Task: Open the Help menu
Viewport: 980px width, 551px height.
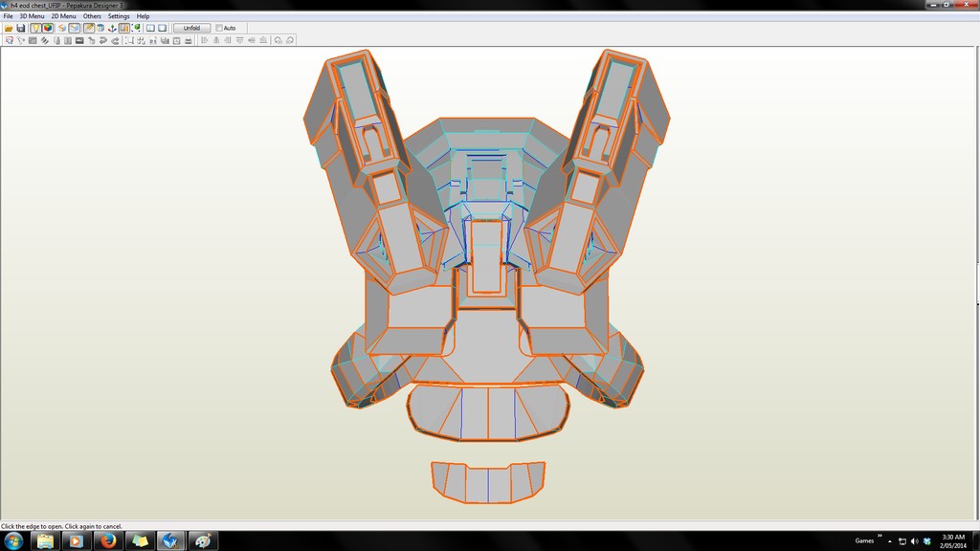Action: click(144, 16)
